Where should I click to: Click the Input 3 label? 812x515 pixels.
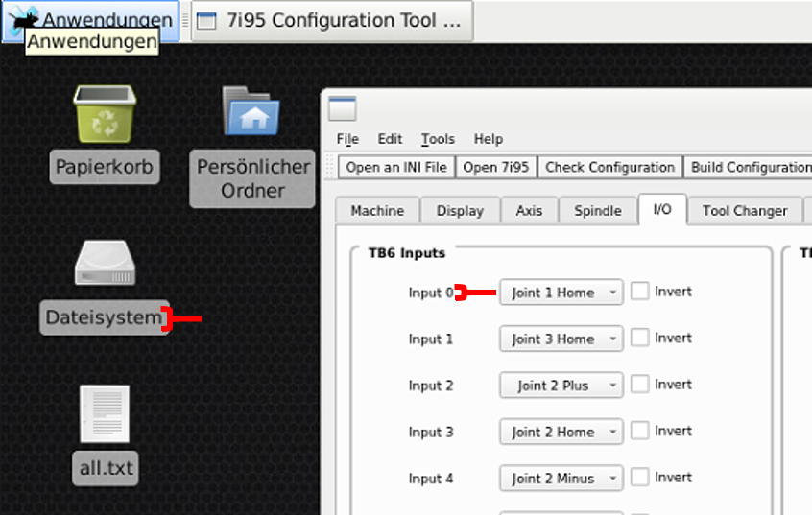pos(431,433)
